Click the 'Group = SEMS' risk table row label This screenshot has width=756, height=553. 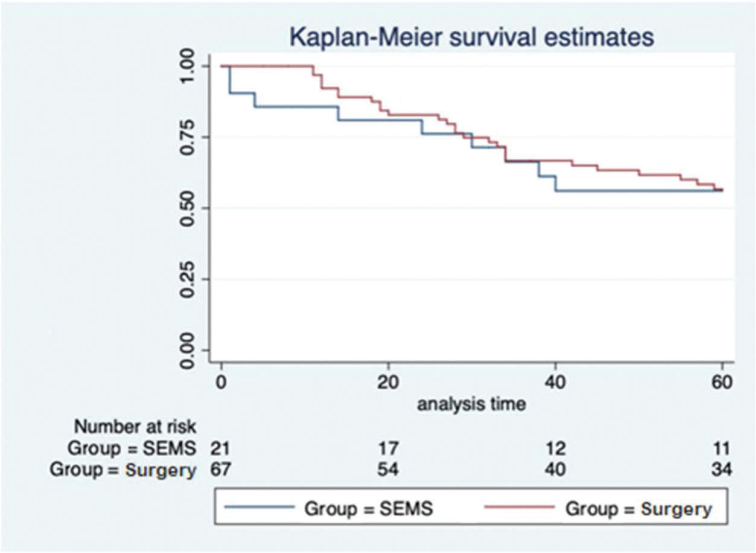pos(132,448)
